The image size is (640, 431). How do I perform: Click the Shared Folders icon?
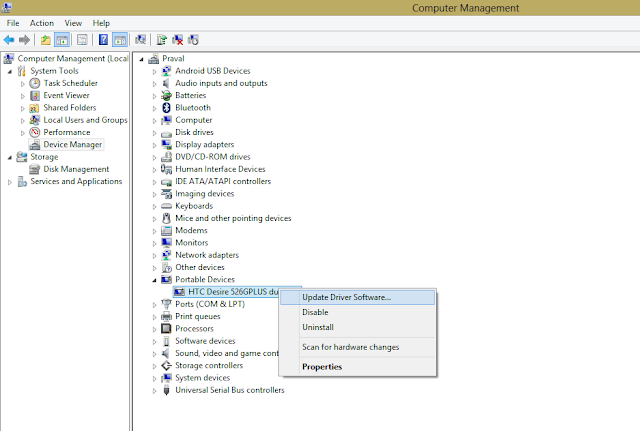point(35,108)
